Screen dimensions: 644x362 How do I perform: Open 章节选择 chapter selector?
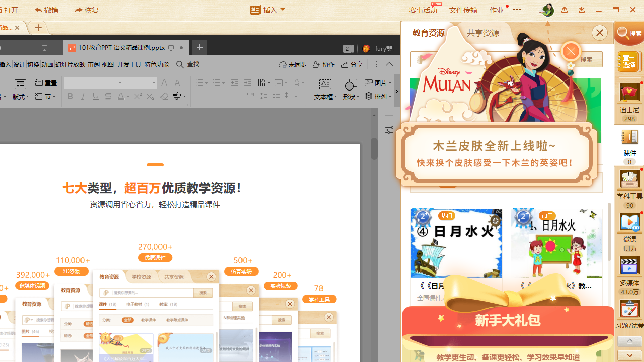click(x=628, y=61)
